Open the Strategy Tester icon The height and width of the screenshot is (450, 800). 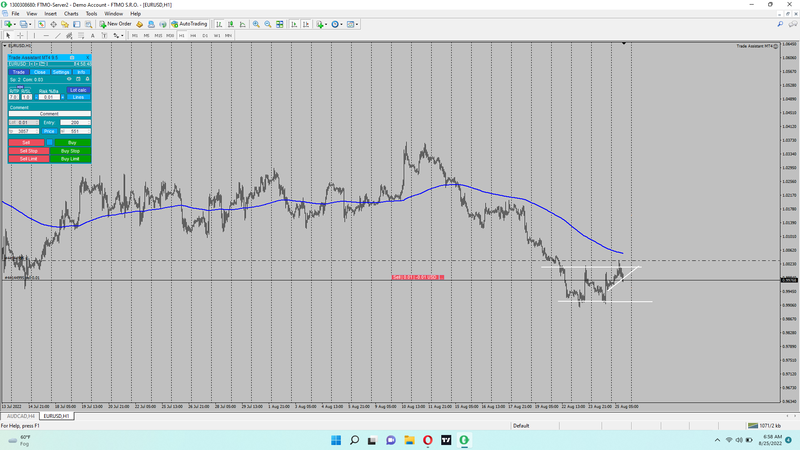pyautogui.click(x=88, y=24)
